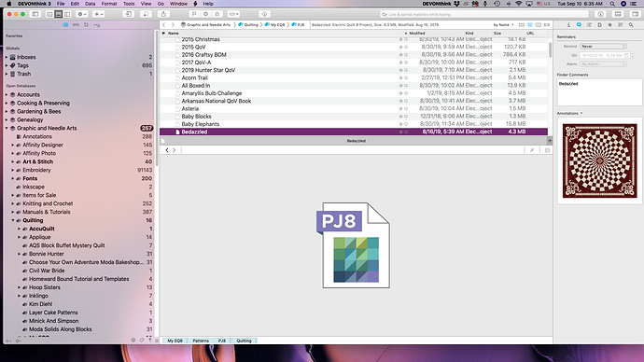Click the My EQ8 tag at bottom
Viewport: 644px width, 362px height.
175,341
